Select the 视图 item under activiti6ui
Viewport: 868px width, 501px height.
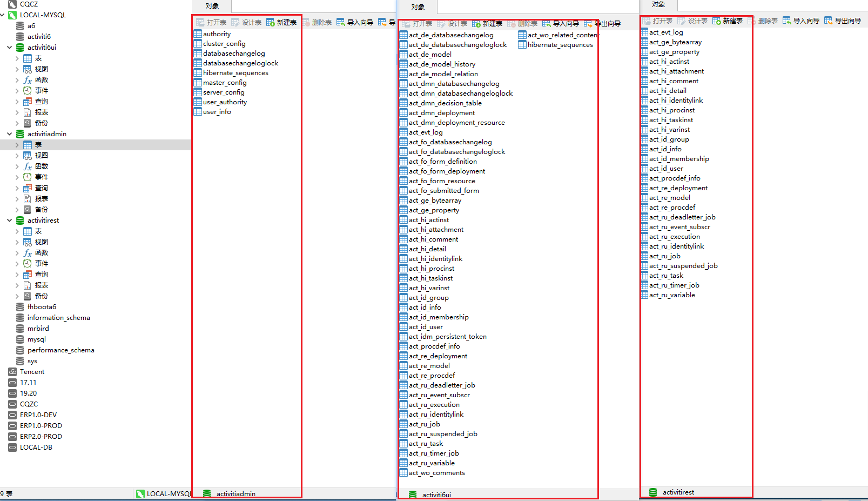pyautogui.click(x=41, y=69)
